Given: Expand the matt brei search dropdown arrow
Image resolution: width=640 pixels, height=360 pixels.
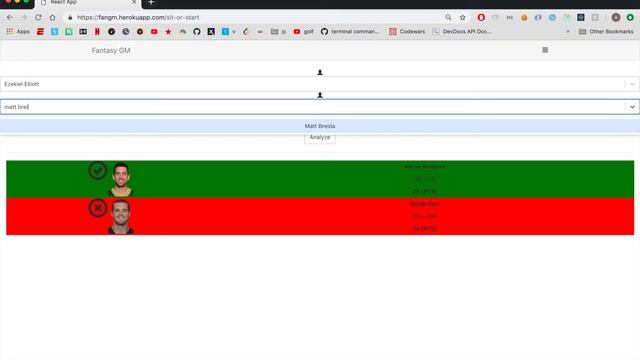Looking at the screenshot, I should tap(632, 107).
